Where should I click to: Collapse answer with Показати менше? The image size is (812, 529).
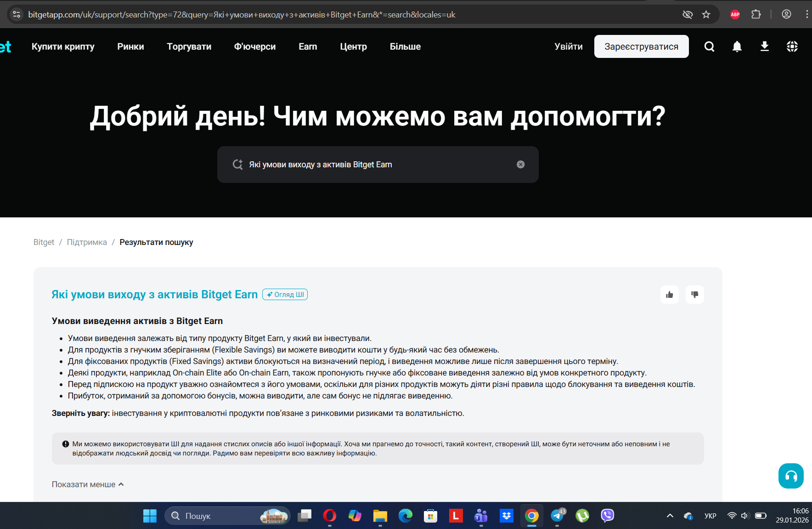click(88, 484)
